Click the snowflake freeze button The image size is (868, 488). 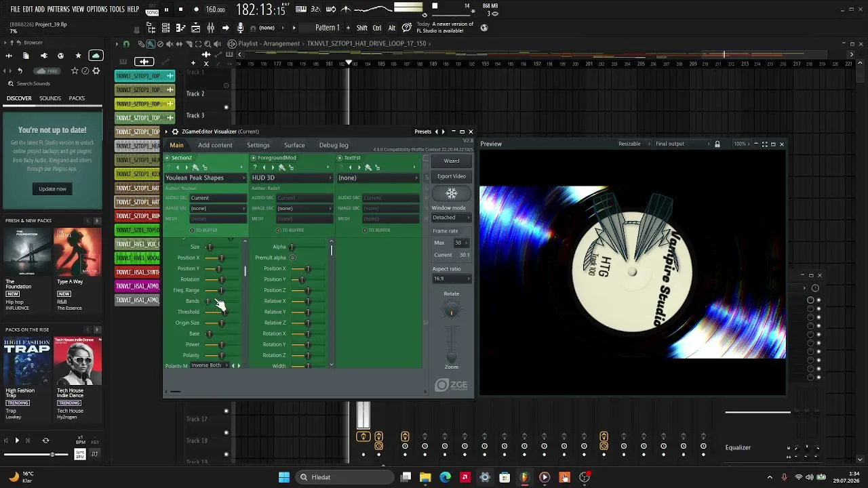452,194
